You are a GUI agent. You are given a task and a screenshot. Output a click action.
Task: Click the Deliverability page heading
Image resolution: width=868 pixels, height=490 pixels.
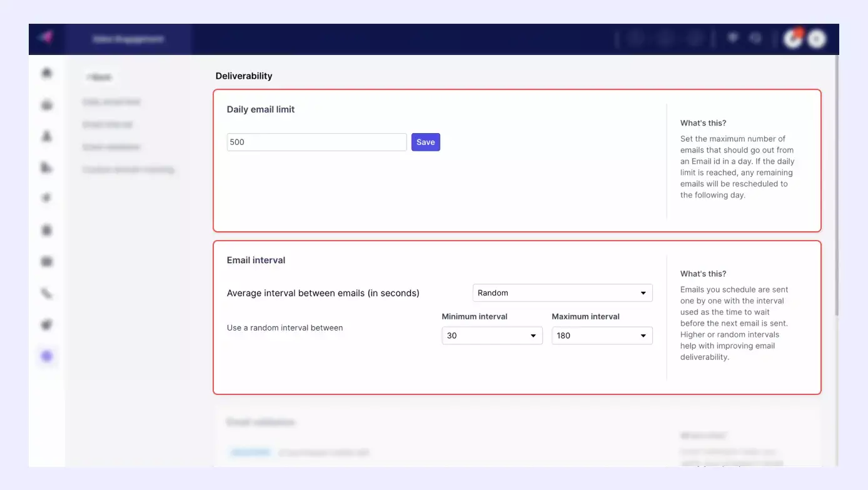pyautogui.click(x=244, y=76)
